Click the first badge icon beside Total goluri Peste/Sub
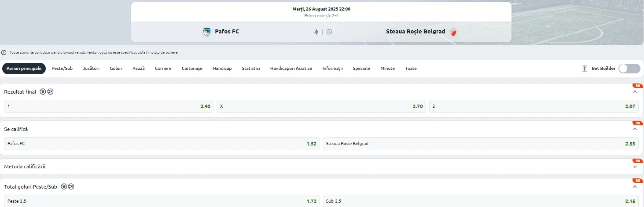 click(x=63, y=186)
